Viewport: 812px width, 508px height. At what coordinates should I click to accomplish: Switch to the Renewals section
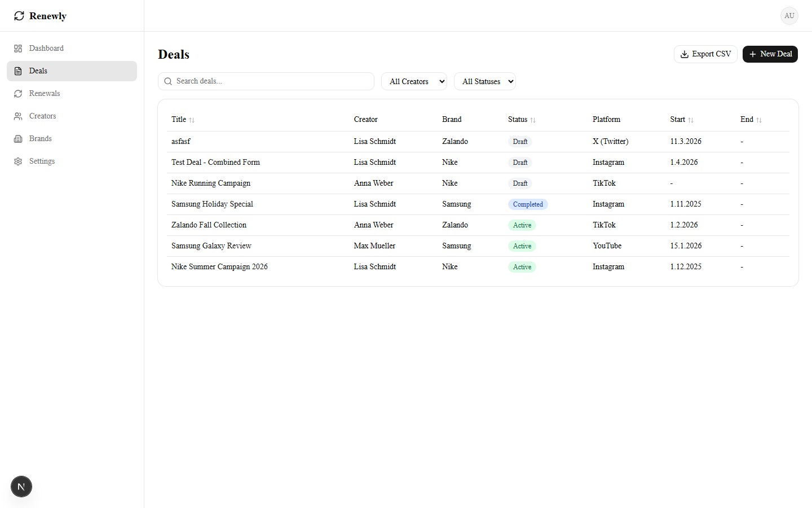[44, 94]
